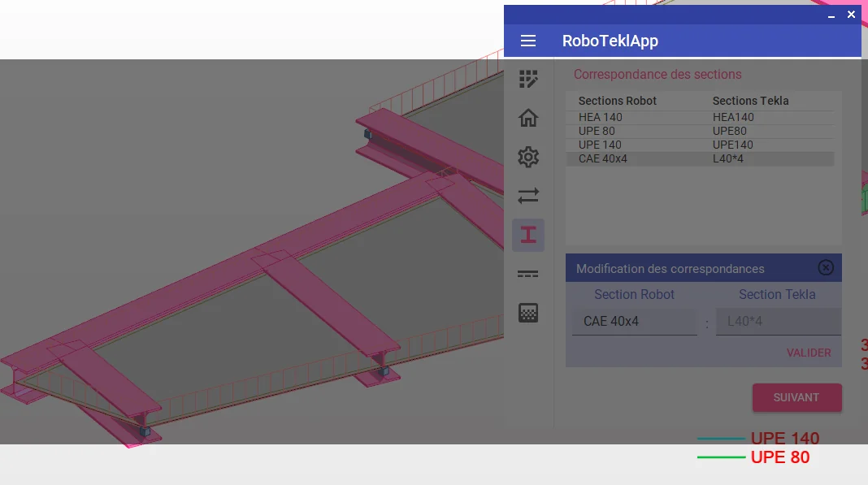Select the CAE 40x4 row

coord(700,159)
